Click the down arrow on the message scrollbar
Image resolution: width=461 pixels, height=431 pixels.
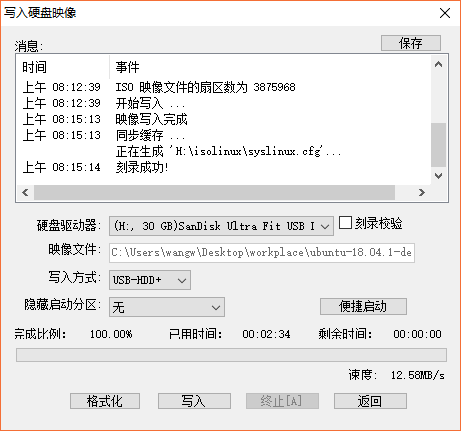click(x=438, y=175)
